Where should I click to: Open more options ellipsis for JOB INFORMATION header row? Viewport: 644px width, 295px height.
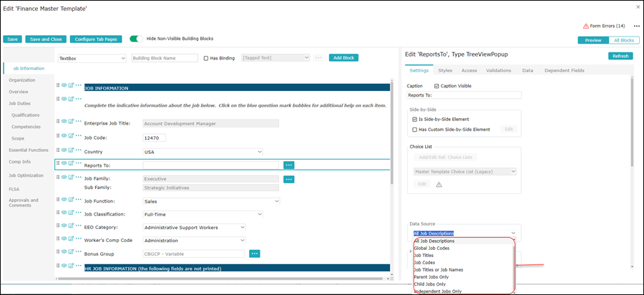point(79,85)
